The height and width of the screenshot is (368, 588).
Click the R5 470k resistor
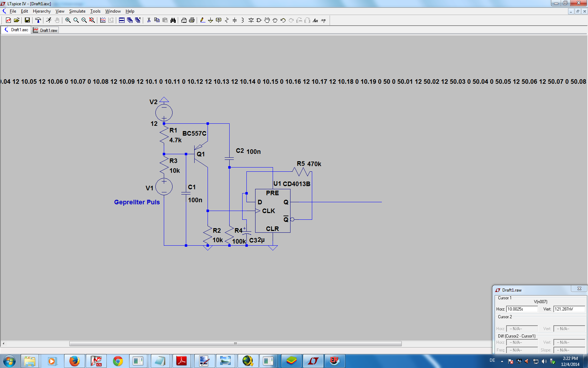[301, 172]
